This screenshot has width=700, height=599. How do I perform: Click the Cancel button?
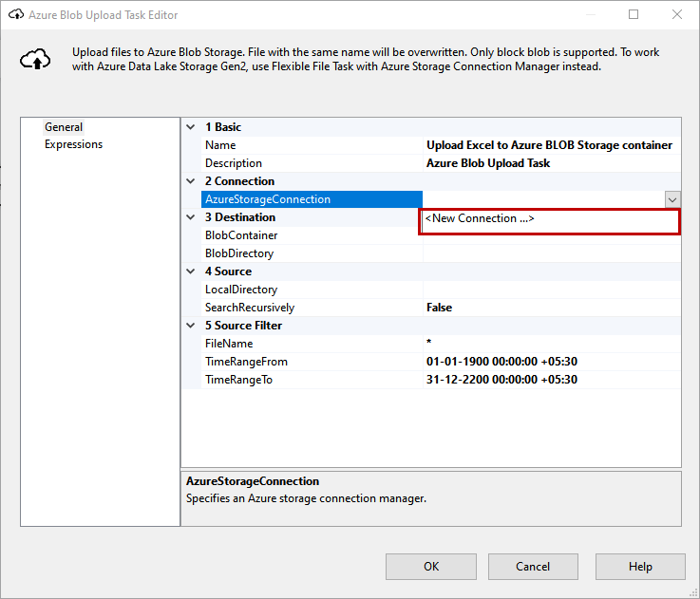click(x=532, y=567)
